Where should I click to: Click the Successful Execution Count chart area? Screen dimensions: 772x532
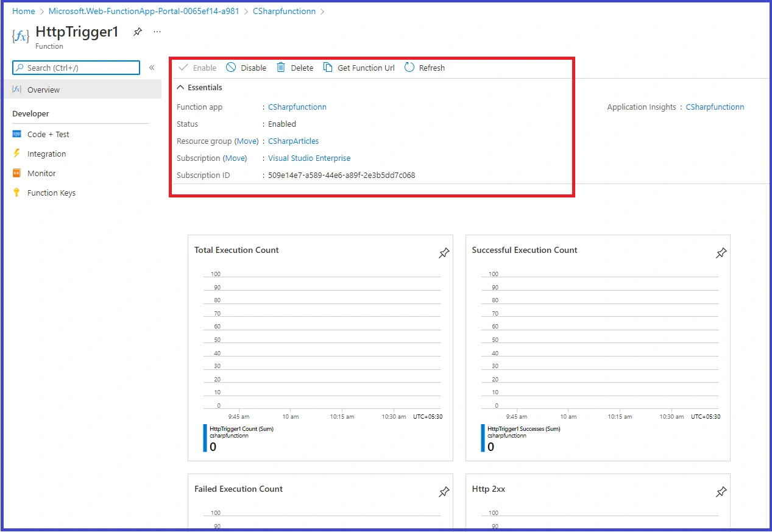point(598,341)
